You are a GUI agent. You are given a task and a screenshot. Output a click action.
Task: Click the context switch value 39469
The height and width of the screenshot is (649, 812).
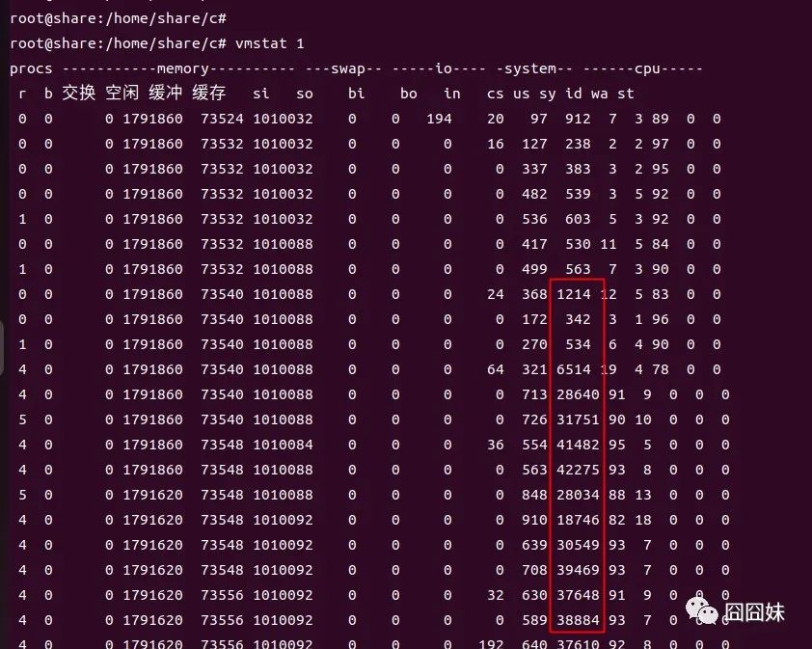click(x=578, y=570)
